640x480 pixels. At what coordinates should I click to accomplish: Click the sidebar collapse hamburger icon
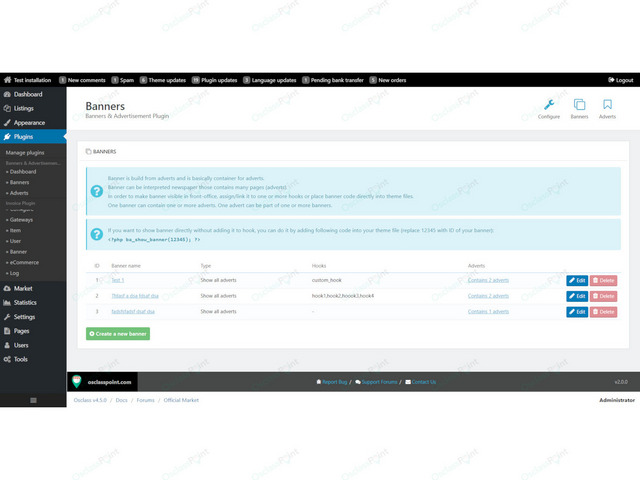point(33,400)
